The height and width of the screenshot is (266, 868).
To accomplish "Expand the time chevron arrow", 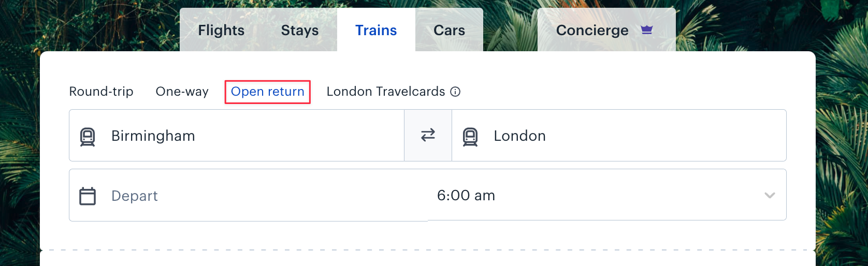I will (x=770, y=195).
